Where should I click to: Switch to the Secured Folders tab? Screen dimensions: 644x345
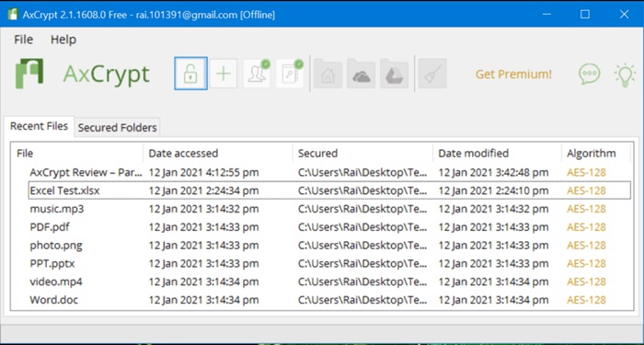(117, 128)
